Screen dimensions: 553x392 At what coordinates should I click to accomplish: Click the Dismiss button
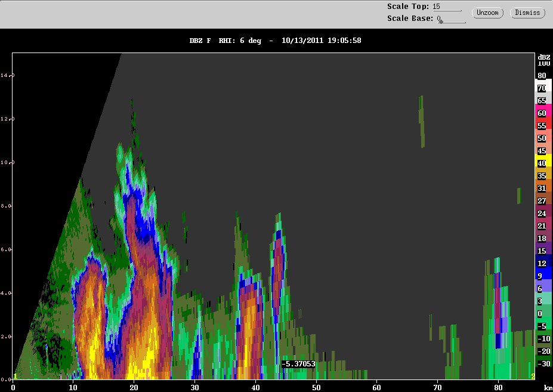(x=527, y=13)
